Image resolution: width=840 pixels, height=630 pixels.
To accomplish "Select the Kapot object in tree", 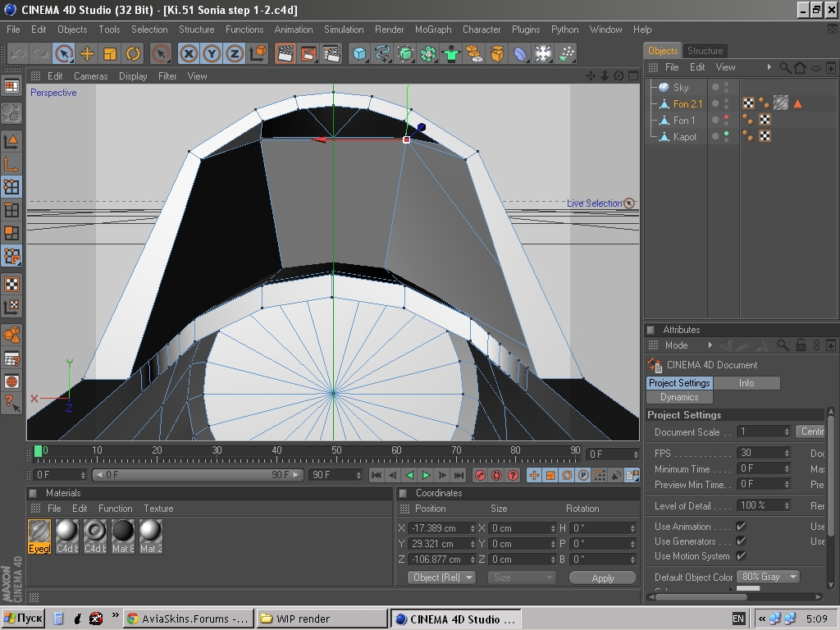I will pyautogui.click(x=684, y=137).
